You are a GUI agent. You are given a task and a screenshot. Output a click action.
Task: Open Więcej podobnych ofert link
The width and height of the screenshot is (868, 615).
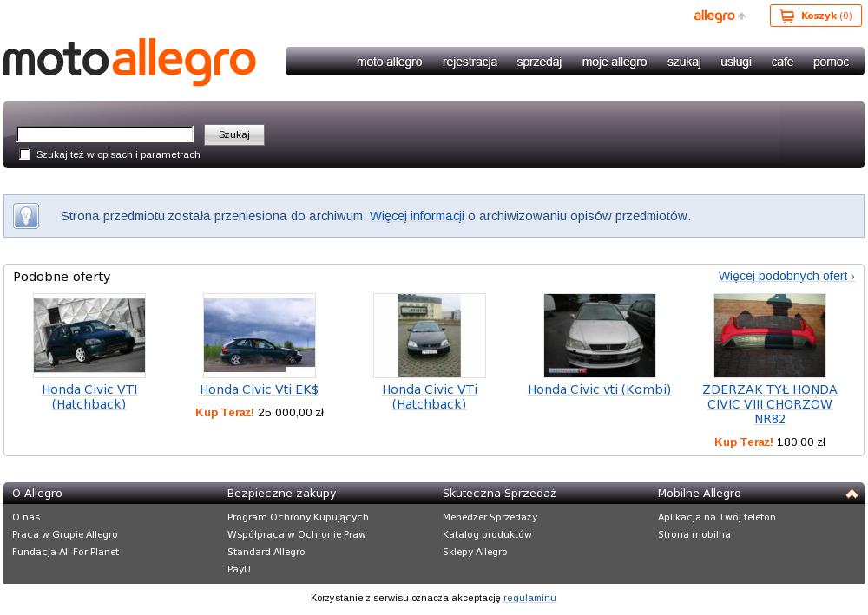(x=786, y=276)
